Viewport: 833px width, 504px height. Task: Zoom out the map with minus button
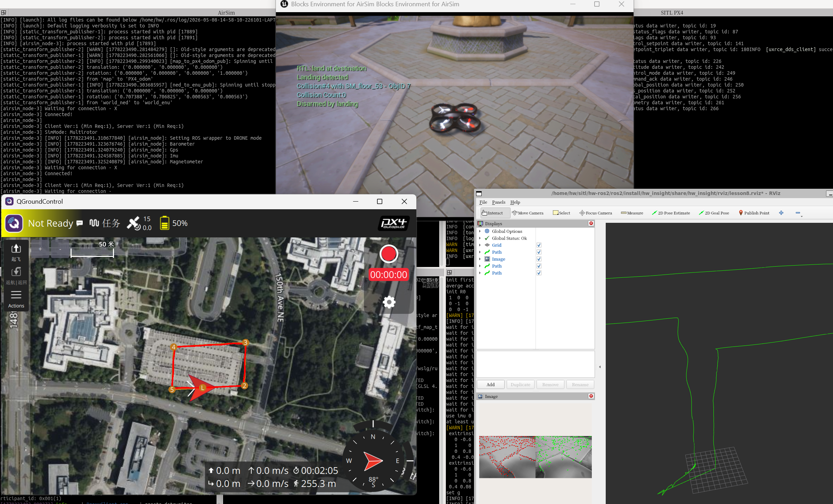60,249
